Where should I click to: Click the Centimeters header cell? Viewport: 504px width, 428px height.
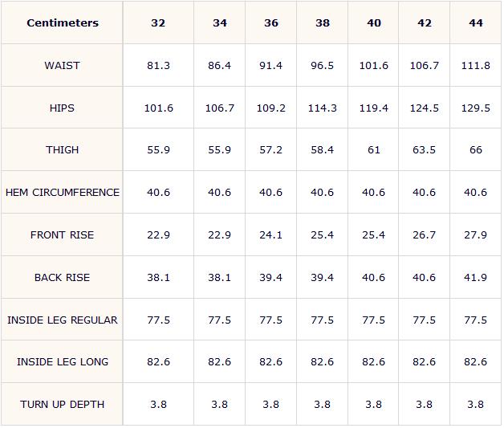click(63, 22)
